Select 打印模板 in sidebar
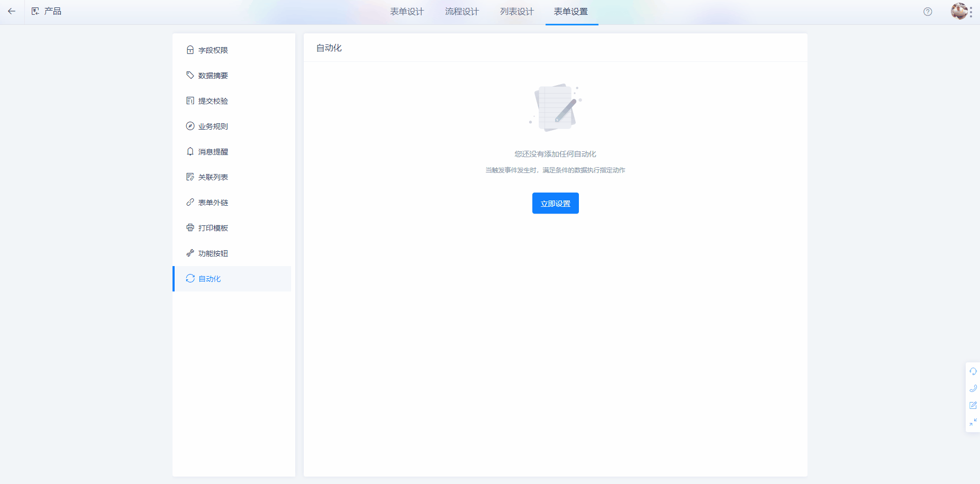 click(232, 228)
